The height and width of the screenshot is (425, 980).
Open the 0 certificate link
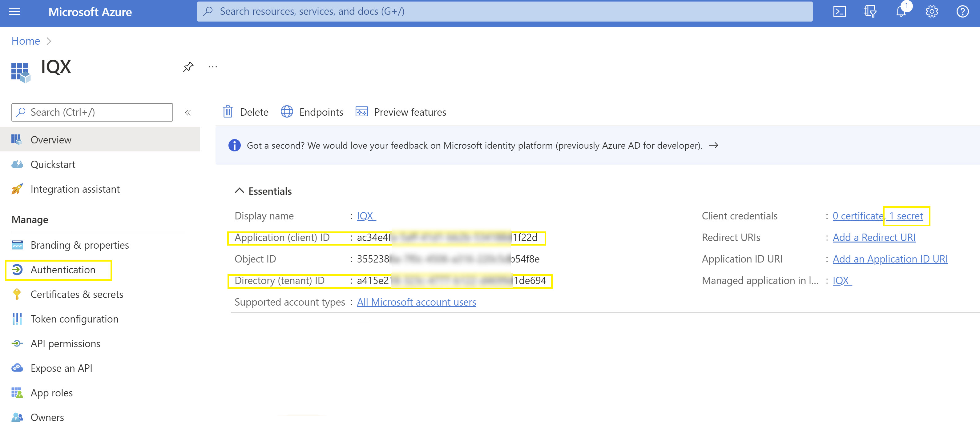(x=858, y=216)
